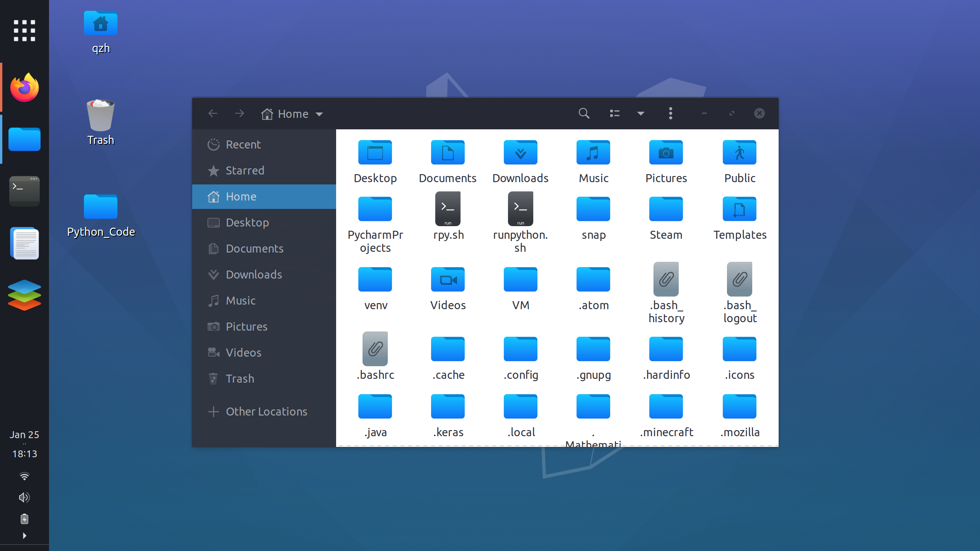Viewport: 980px width, 551px height.
Task: Select the Python_Code folder on desktop
Action: pos(101,215)
